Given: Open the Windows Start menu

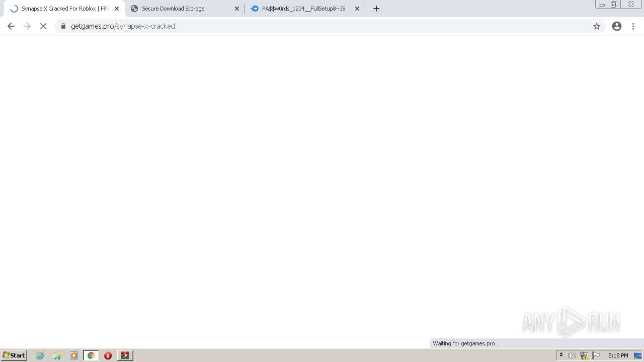Looking at the screenshot, I should (x=14, y=355).
